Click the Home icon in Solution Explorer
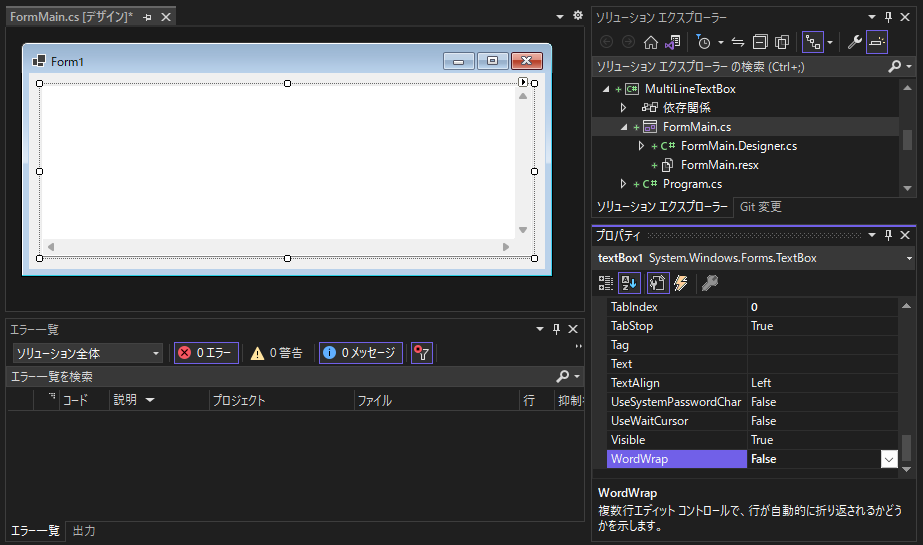This screenshot has height=545, width=923. pyautogui.click(x=650, y=42)
